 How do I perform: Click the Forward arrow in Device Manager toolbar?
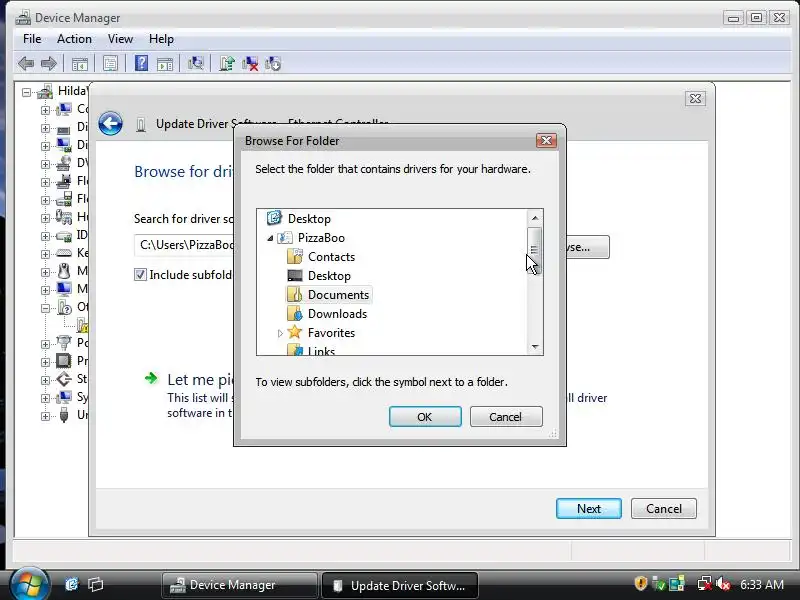click(x=48, y=64)
